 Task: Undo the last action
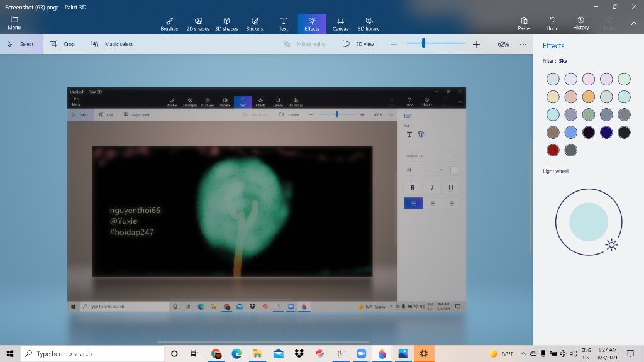click(x=552, y=24)
